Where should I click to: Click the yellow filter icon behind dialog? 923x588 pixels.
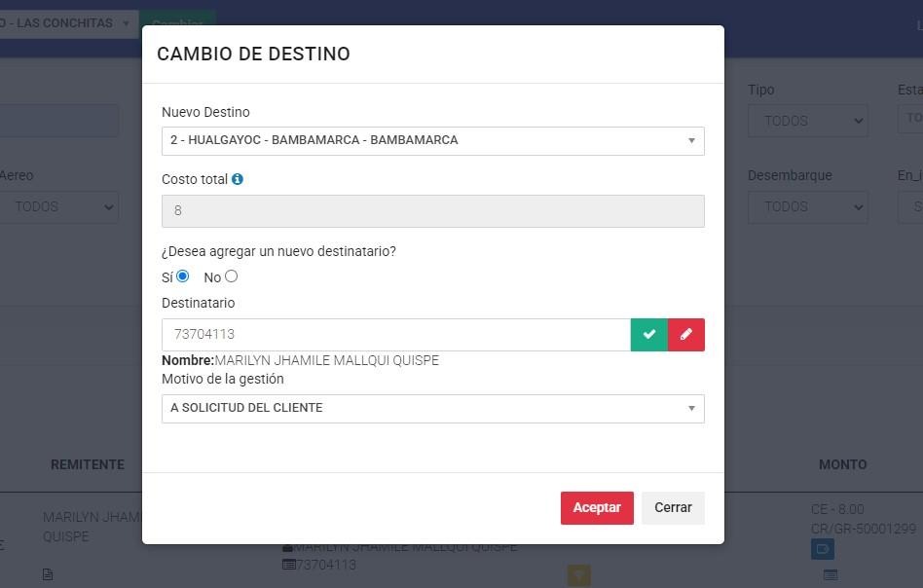(579, 575)
